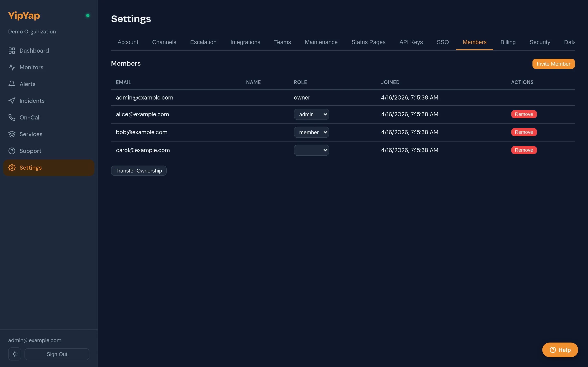The image size is (588, 367).
Task: Change alice@example.com role dropdown
Action: 312,114
